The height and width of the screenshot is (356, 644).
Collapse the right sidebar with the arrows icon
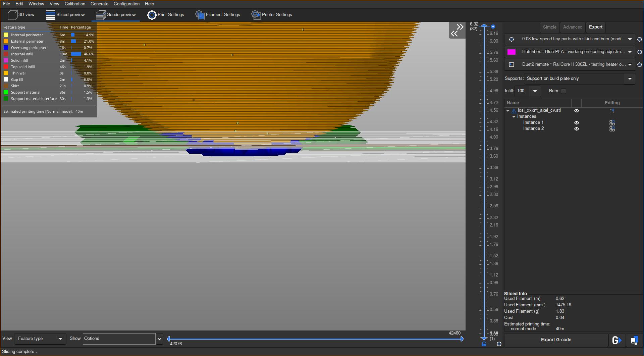(457, 30)
